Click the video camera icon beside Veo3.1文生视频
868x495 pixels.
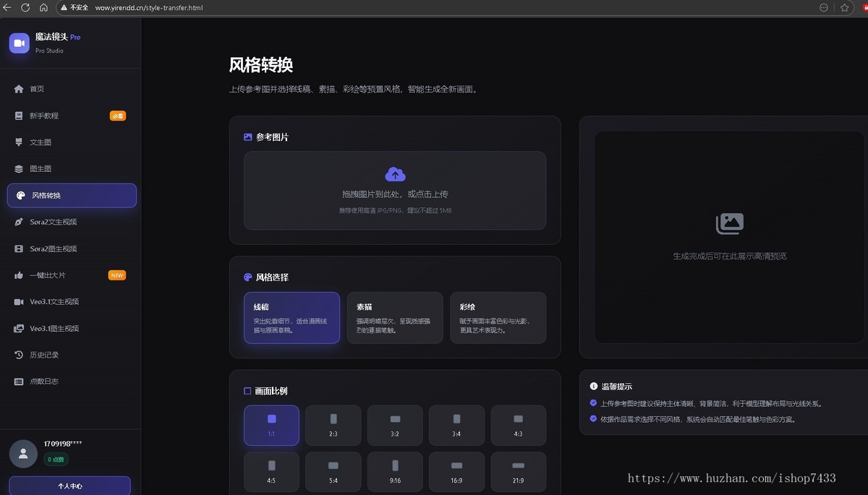[19, 302]
